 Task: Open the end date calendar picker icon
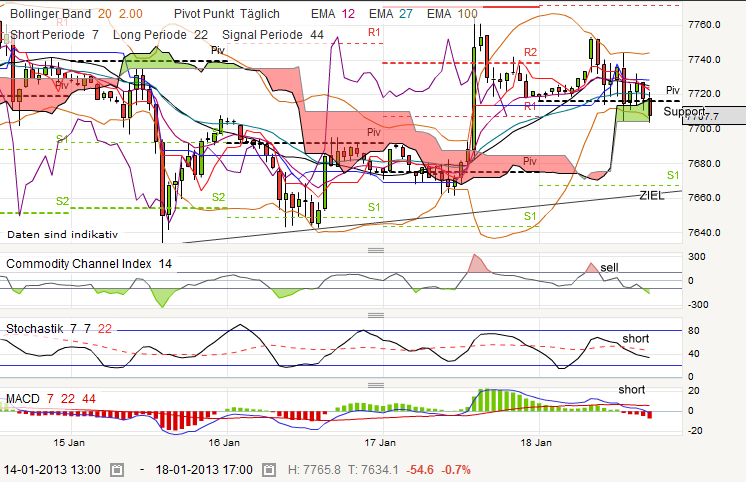tap(269, 470)
